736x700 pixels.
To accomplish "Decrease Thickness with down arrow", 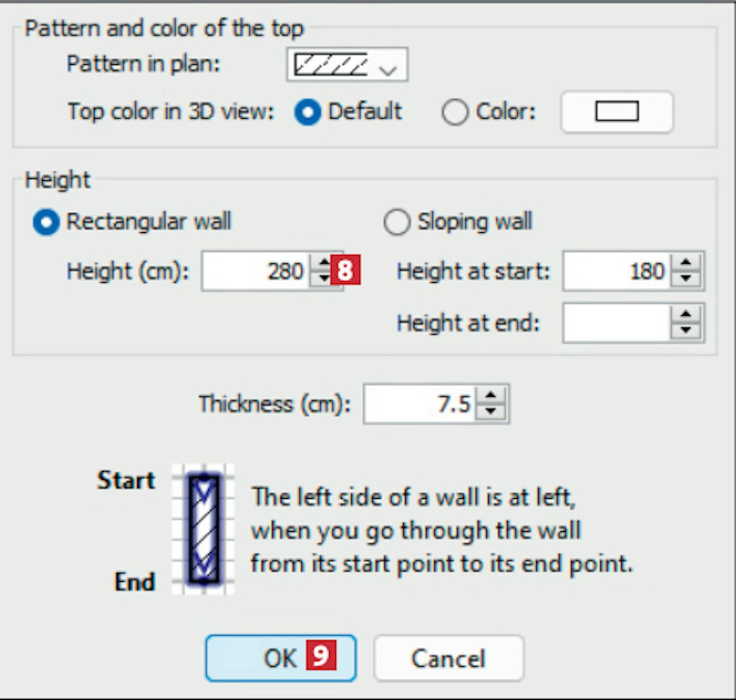I will click(491, 412).
